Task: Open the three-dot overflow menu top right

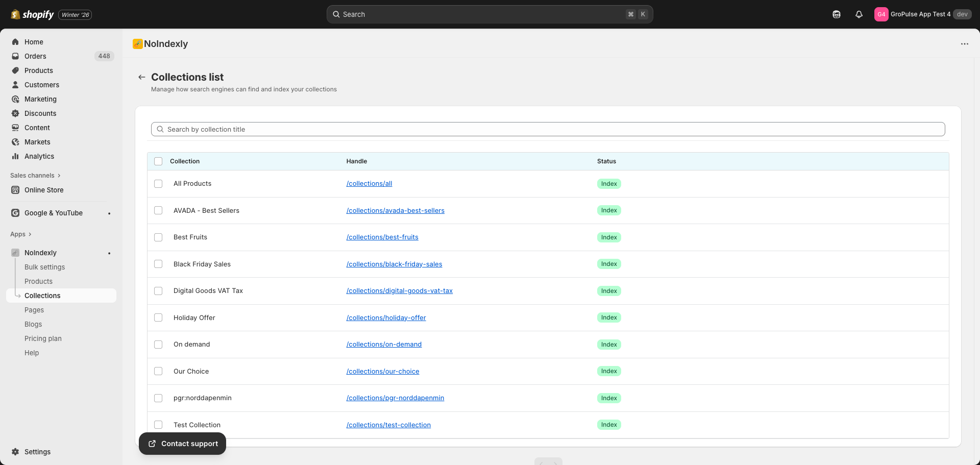Action: (x=964, y=44)
